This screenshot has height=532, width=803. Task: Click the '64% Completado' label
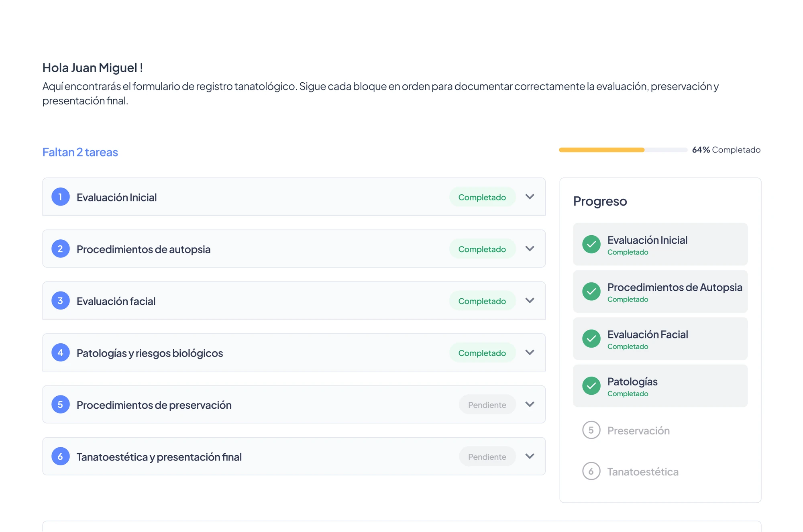pos(726,150)
